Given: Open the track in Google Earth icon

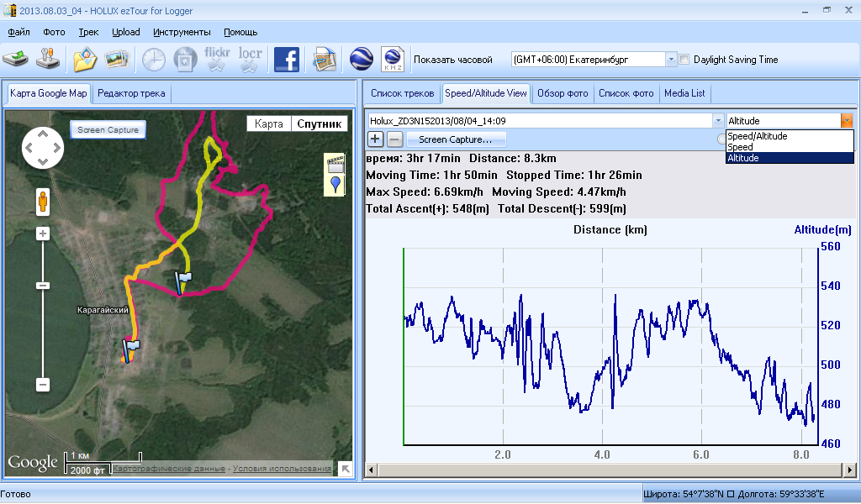Looking at the screenshot, I should (361, 60).
